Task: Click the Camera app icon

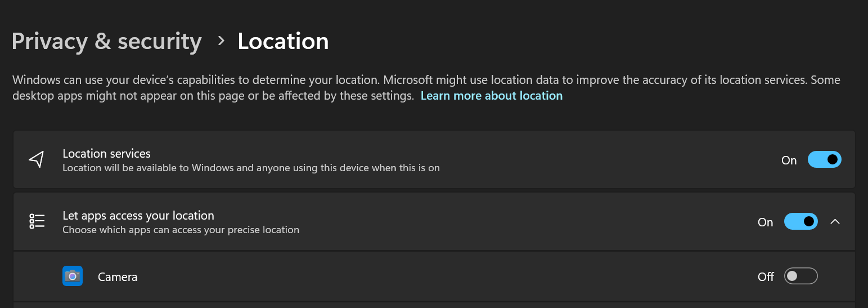Action: click(x=73, y=276)
